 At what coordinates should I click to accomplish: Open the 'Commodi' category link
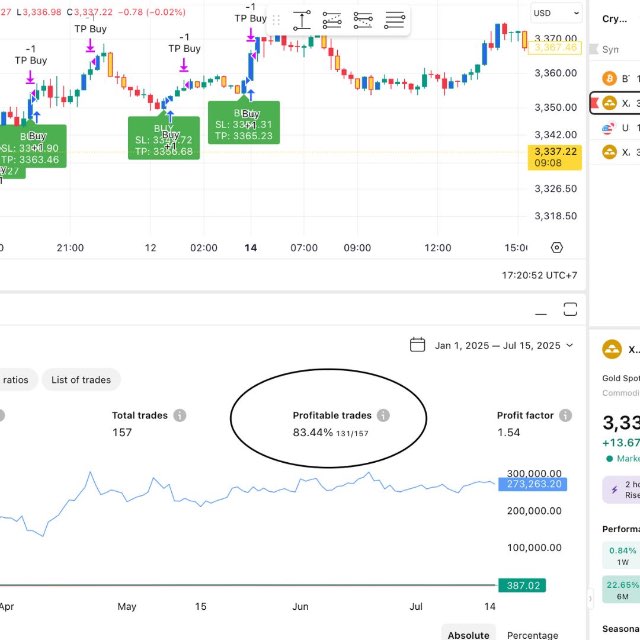pyautogui.click(x=621, y=393)
